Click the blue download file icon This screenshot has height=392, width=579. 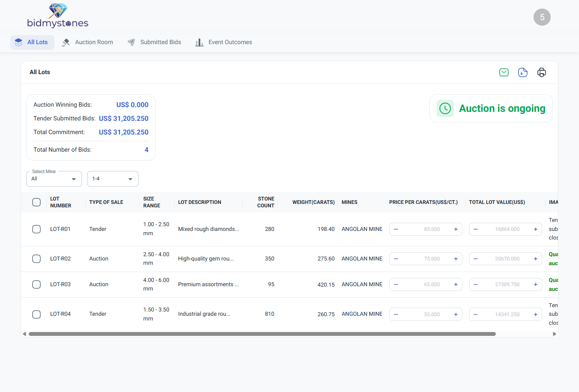523,72
